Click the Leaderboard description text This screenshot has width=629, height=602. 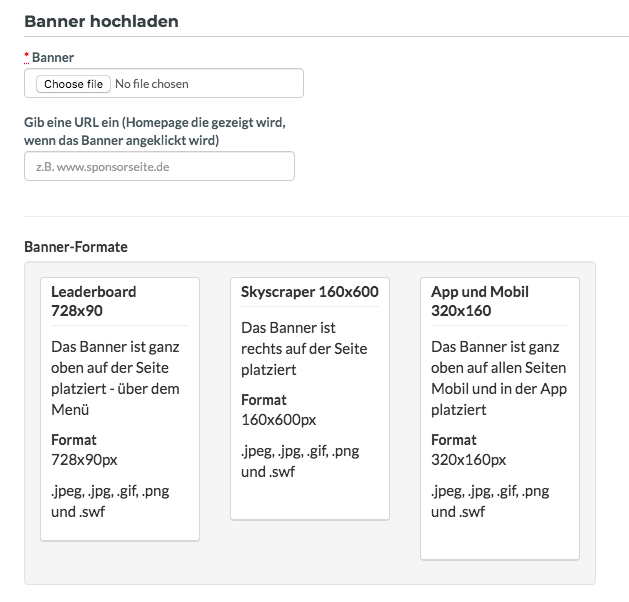[115, 378]
